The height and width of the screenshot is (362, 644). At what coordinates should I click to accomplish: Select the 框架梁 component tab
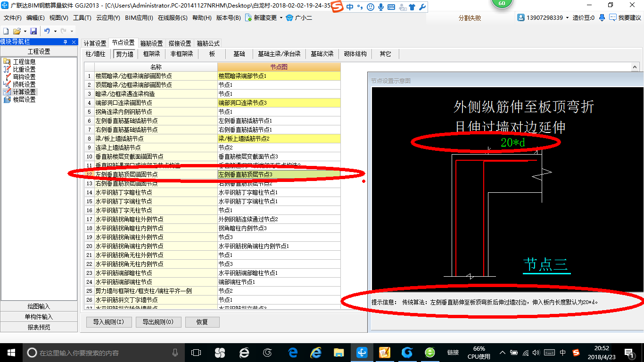(x=152, y=54)
